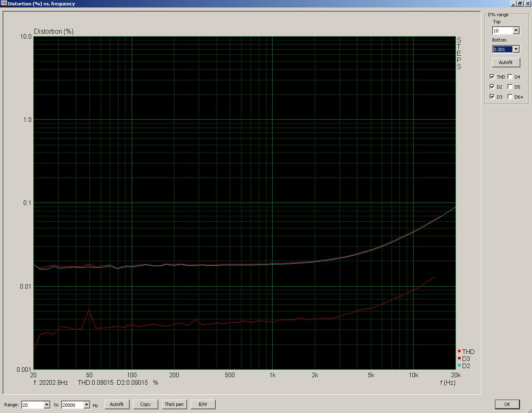
Task: Restore the window using title bar restore button
Action: coord(520,3)
